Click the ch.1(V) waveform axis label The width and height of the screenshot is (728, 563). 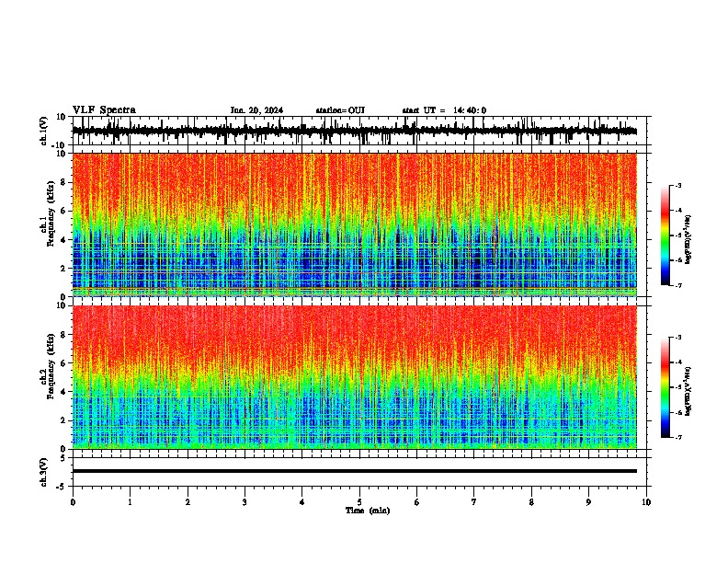coord(44,131)
